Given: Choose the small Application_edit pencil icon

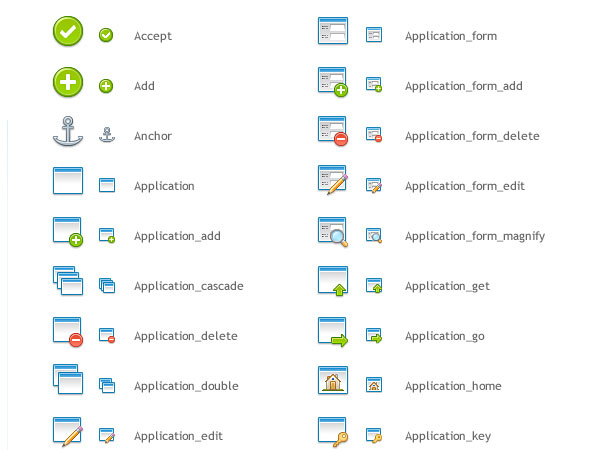Looking at the screenshot, I should (x=107, y=435).
